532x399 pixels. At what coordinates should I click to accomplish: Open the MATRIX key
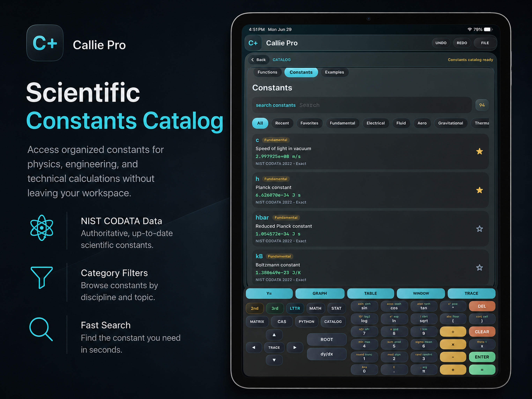tap(257, 321)
